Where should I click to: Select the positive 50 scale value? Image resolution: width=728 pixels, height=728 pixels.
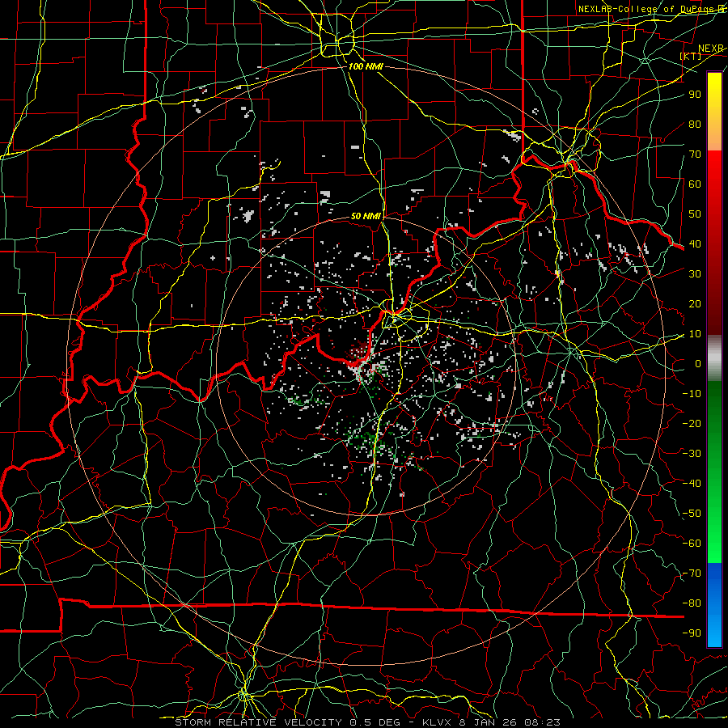(695, 214)
